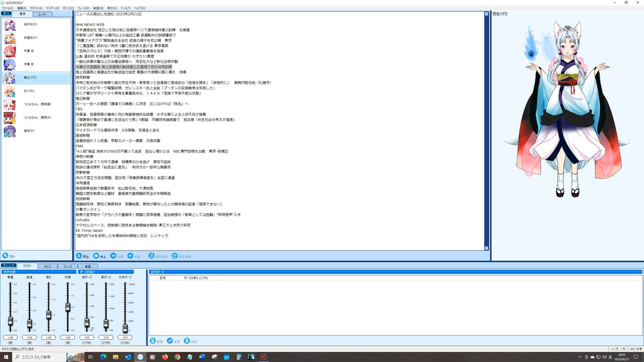The height and width of the screenshot is (362, 644).
Task: Click the 'FNN' line in editor
Action: (79, 146)
